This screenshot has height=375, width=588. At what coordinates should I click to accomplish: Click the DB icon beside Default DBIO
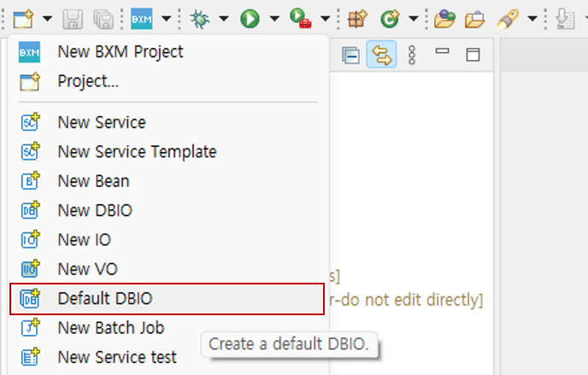tap(30, 298)
